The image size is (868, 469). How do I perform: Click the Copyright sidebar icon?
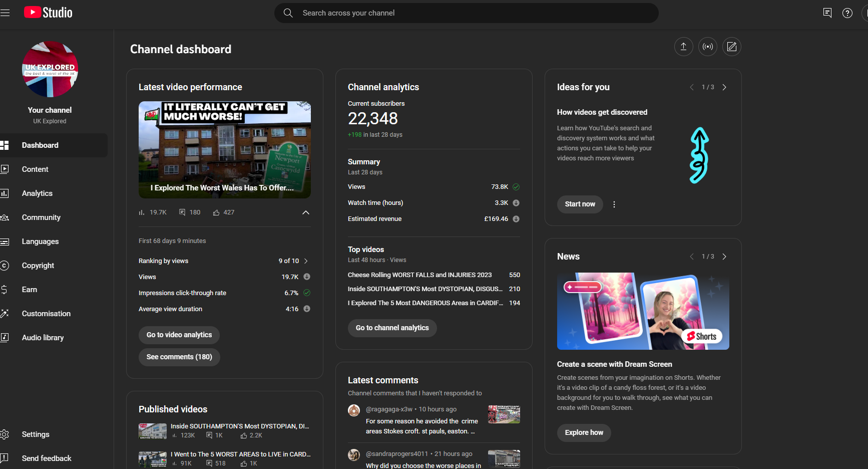[5, 266]
